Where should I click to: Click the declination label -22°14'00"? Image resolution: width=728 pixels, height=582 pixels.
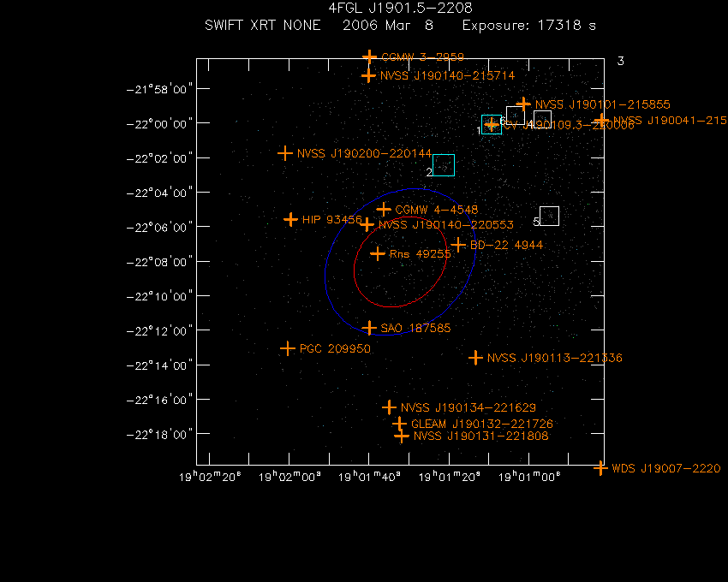point(159,365)
